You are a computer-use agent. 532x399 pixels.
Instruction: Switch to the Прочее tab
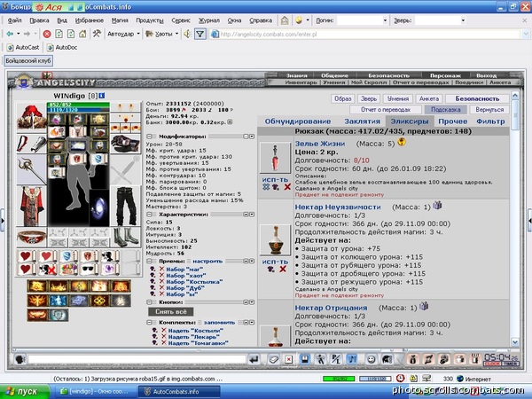coord(452,121)
